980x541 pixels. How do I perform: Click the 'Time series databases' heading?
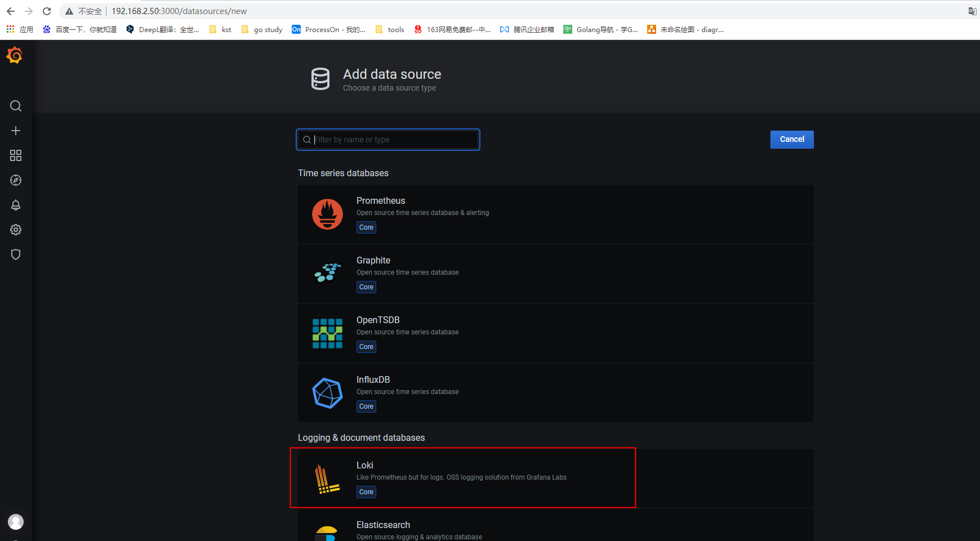coord(343,173)
